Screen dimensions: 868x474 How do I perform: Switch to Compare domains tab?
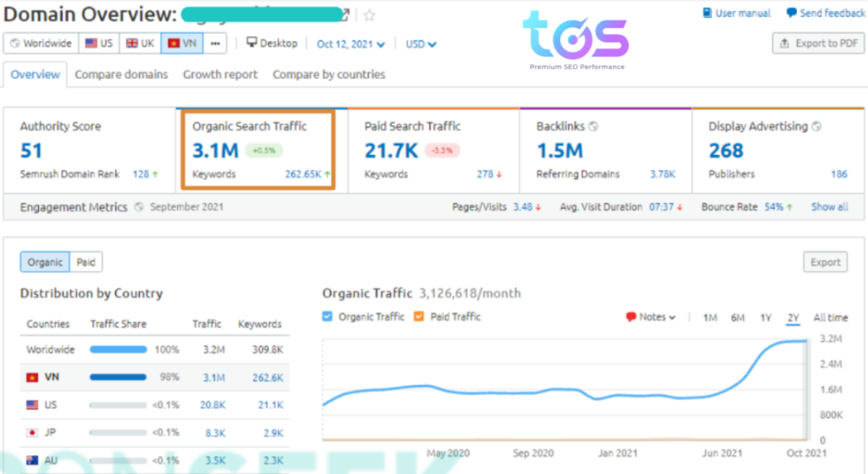121,75
